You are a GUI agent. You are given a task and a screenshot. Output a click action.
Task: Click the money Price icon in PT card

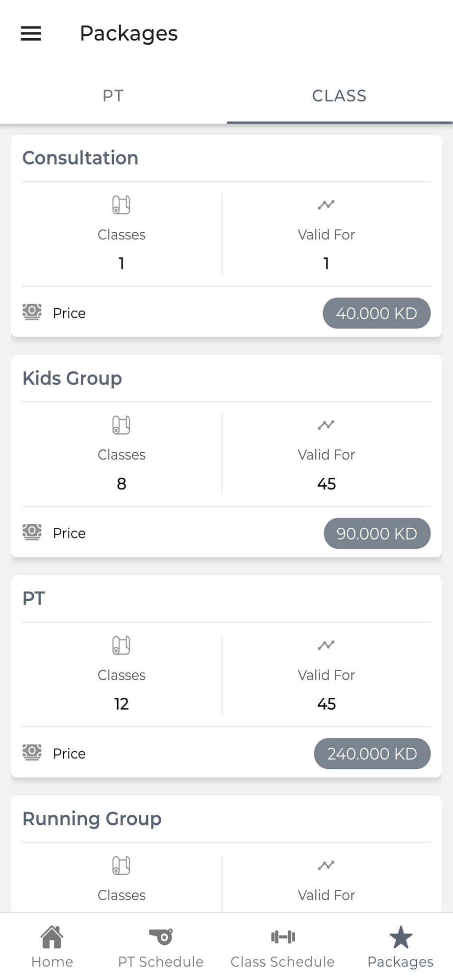[32, 752]
